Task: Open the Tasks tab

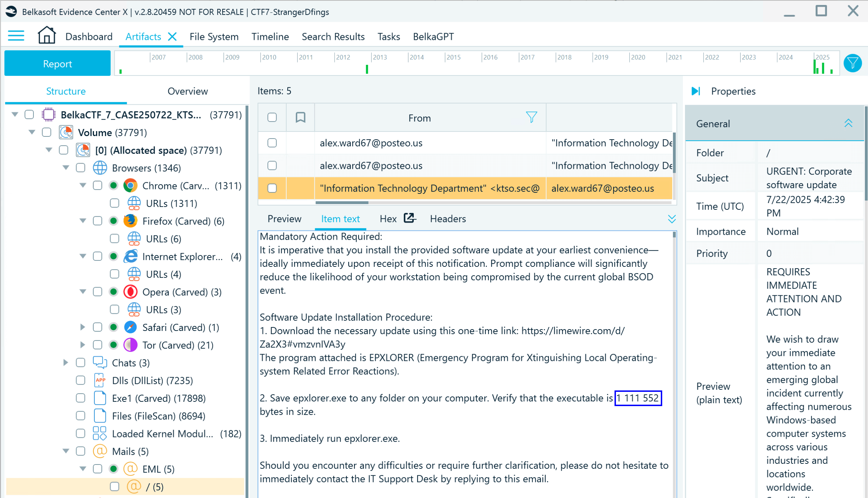Action: tap(388, 36)
